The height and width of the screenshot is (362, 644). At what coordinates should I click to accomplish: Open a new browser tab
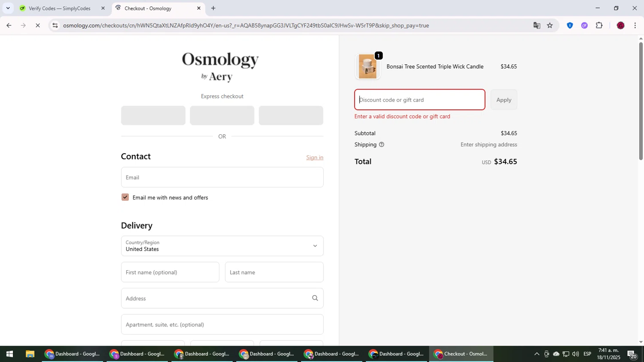click(213, 8)
